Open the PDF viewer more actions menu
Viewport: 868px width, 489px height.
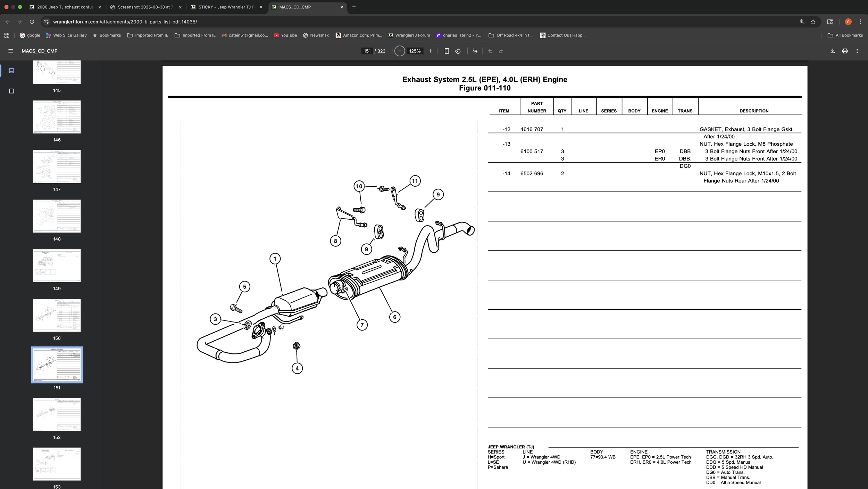(x=857, y=51)
